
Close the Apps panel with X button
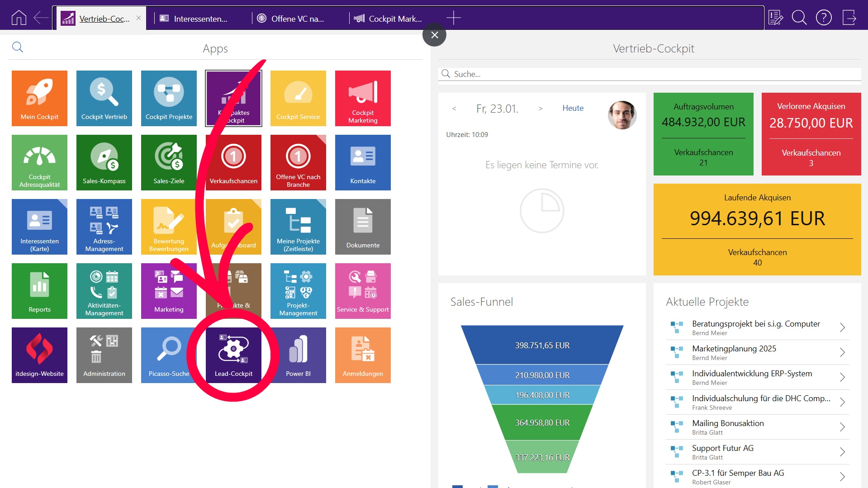click(x=434, y=35)
